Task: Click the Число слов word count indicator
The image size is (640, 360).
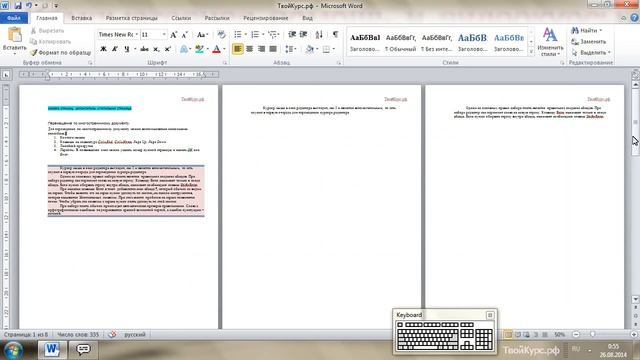Action: pos(78,334)
